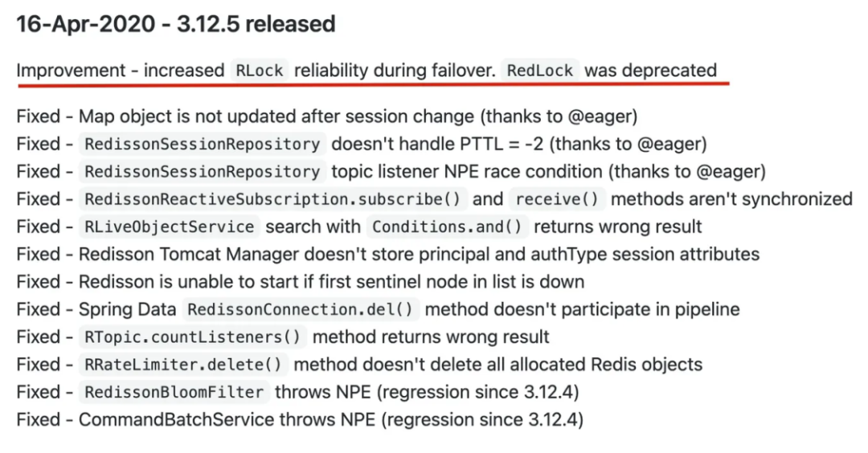Screen dimensions: 868x453
Task: Click the Conditions.and() code label
Action: pos(447,227)
